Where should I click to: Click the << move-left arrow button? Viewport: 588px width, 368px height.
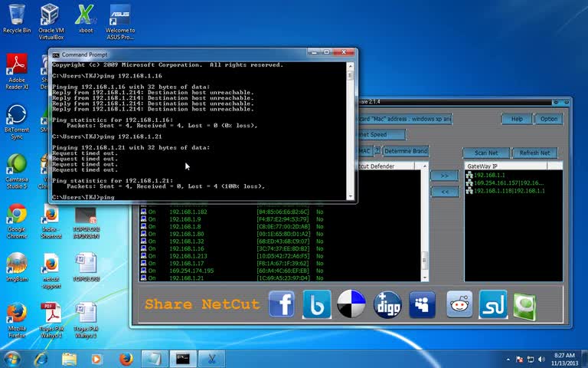click(444, 192)
